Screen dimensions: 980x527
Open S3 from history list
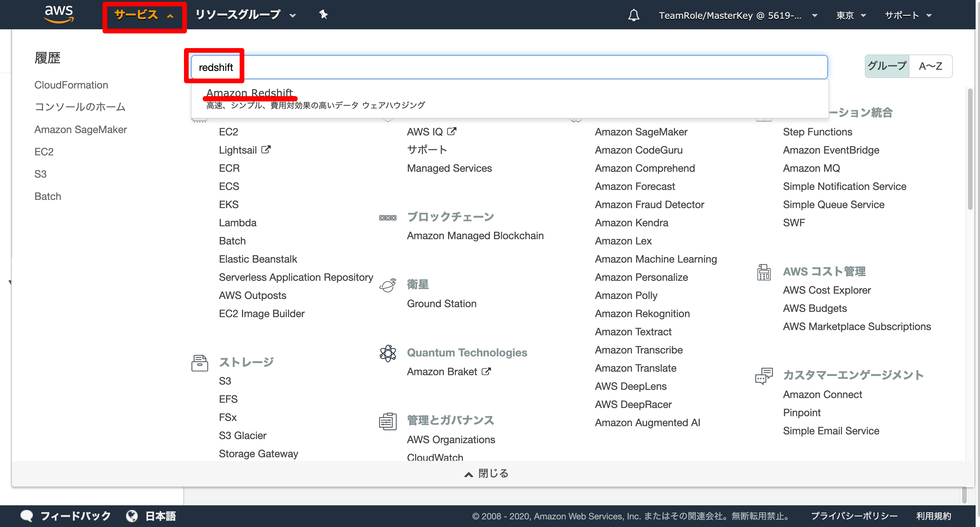point(40,174)
